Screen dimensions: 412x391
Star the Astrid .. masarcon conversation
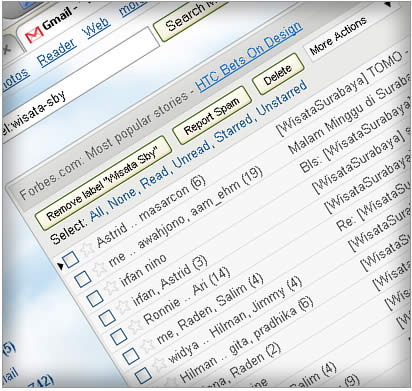[x=87, y=249]
